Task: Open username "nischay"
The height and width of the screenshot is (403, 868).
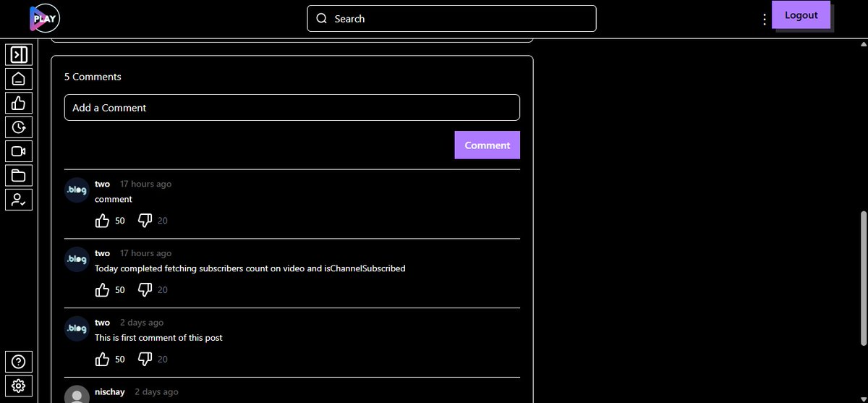Action: pyautogui.click(x=110, y=391)
